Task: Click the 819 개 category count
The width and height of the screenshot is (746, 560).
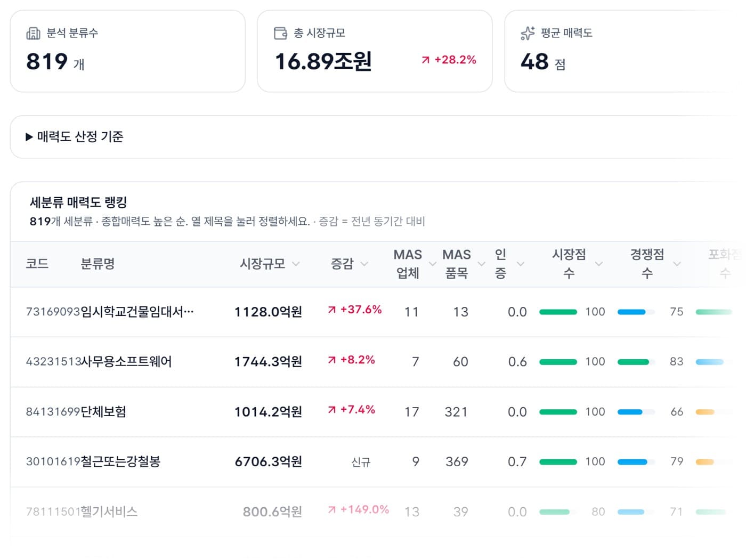Action: [x=55, y=62]
